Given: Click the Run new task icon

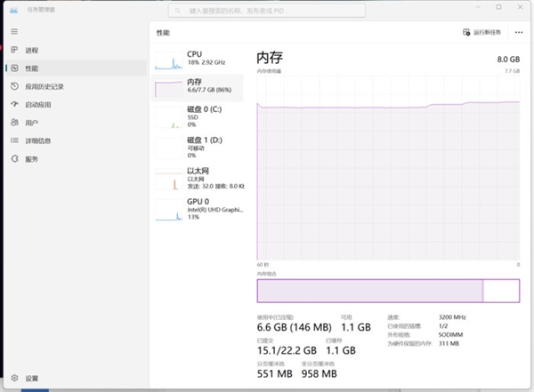Looking at the screenshot, I should click(466, 32).
